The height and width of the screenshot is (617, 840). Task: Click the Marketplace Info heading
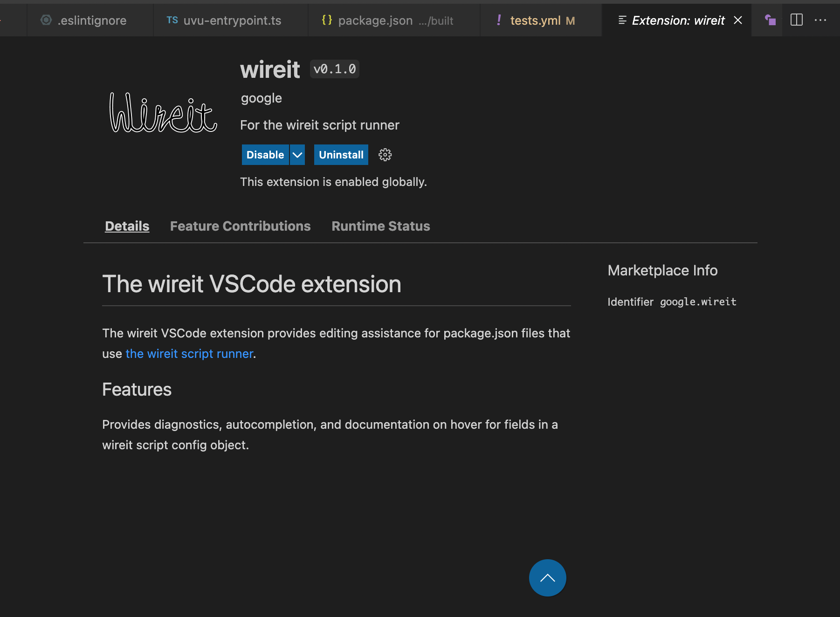click(x=662, y=270)
